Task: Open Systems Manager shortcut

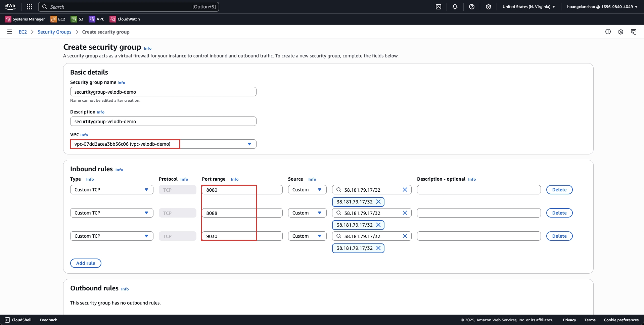Action: (x=25, y=19)
